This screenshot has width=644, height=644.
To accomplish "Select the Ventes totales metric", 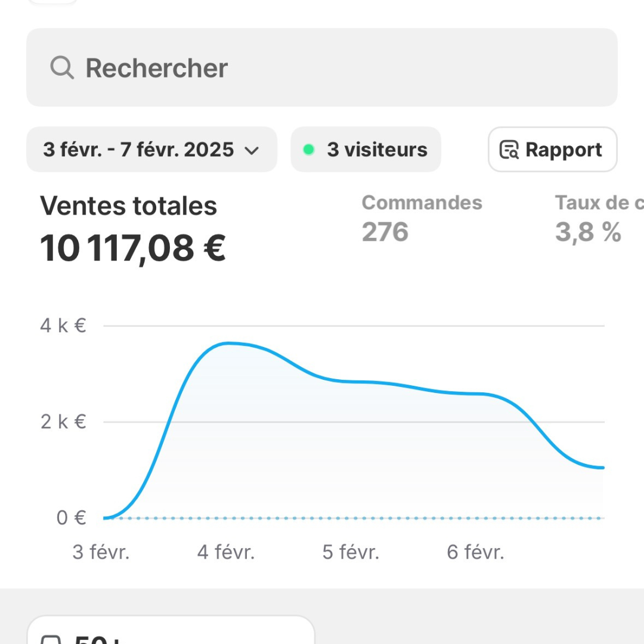I will tap(128, 206).
